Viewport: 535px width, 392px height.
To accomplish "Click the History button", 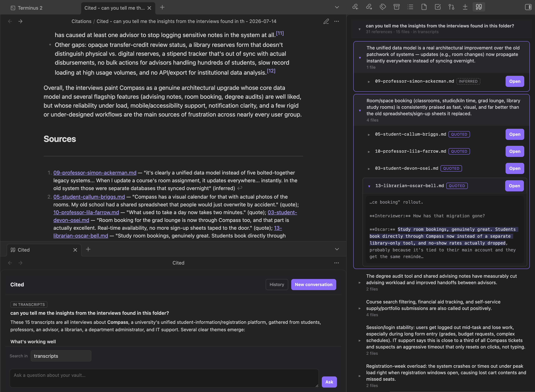I will pos(277,285).
